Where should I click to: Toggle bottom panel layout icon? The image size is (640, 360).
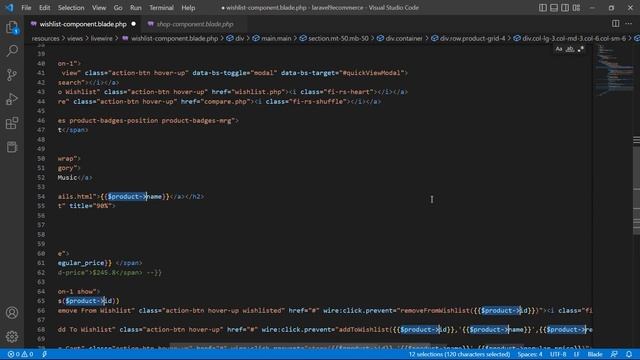[553, 8]
